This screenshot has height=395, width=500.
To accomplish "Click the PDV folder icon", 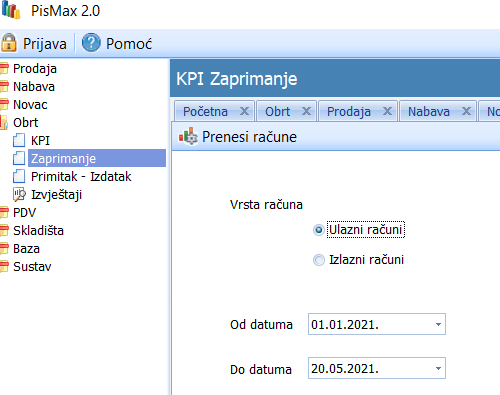I will [x=4, y=213].
